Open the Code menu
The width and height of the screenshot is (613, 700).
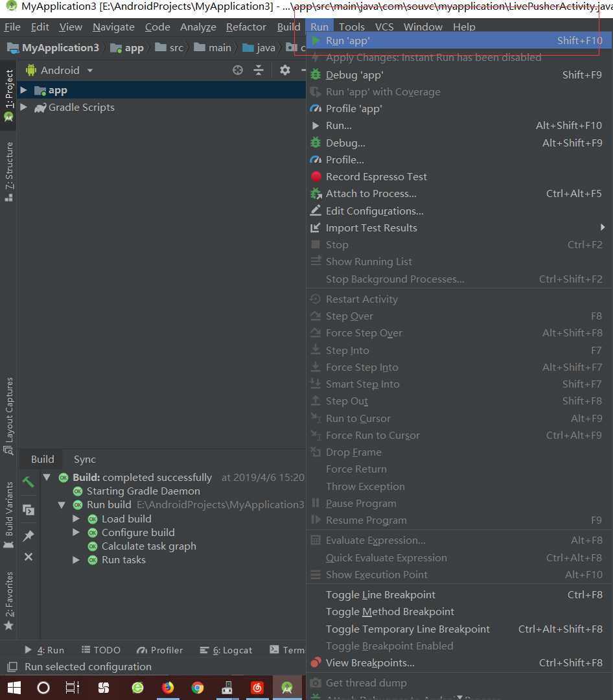tap(157, 27)
